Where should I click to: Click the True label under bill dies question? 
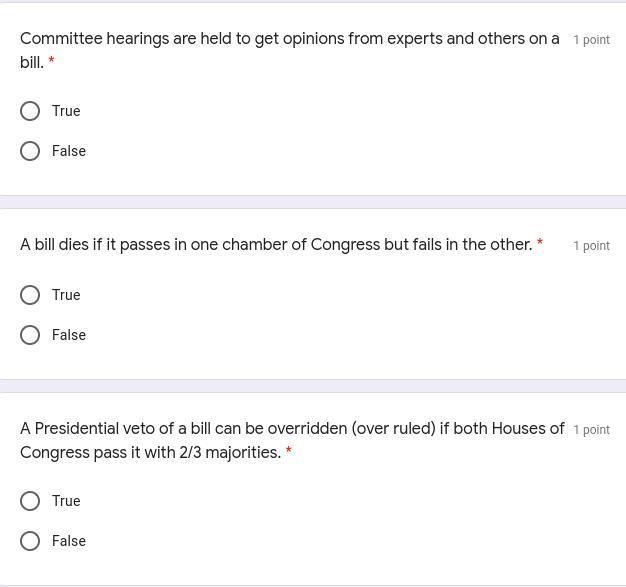pyautogui.click(x=66, y=295)
